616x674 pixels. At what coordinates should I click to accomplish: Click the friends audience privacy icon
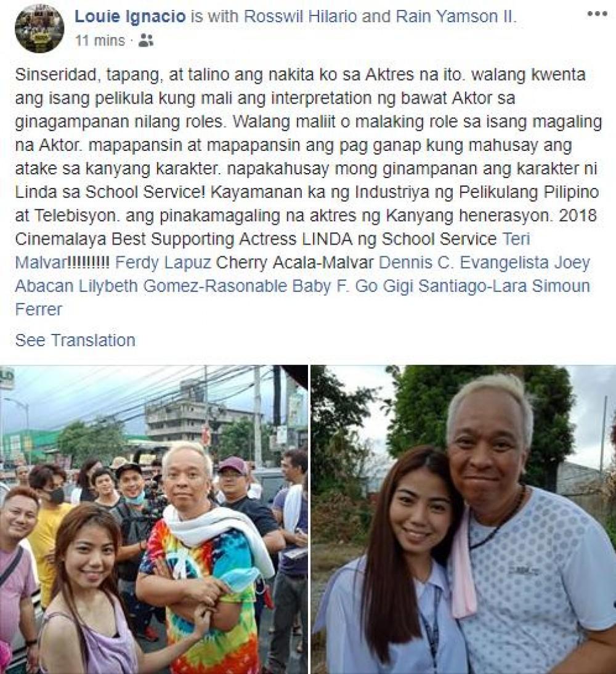[x=146, y=41]
